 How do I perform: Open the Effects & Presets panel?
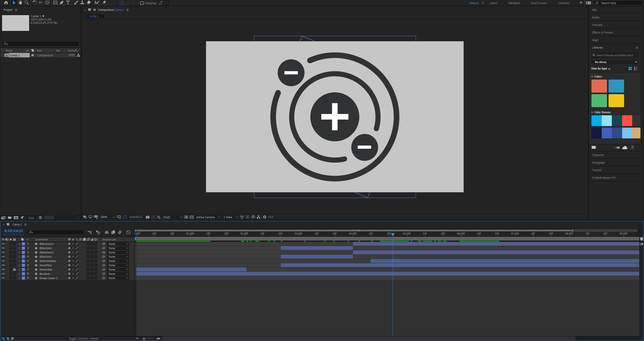[x=602, y=32]
